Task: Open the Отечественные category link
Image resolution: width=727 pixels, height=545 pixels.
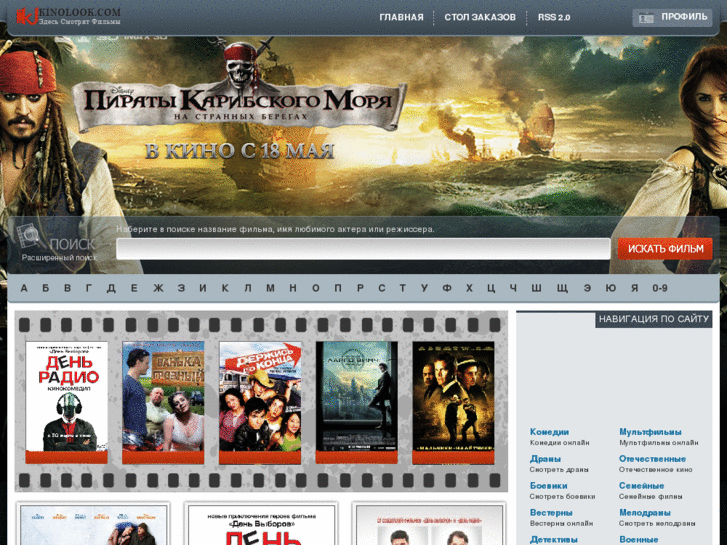Action: (x=652, y=459)
